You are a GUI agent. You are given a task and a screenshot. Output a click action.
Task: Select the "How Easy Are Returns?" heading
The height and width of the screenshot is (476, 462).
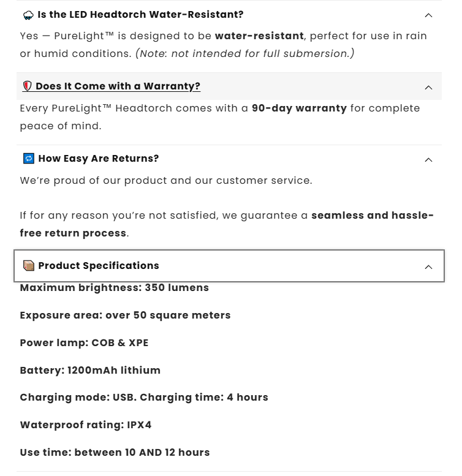tap(99, 159)
